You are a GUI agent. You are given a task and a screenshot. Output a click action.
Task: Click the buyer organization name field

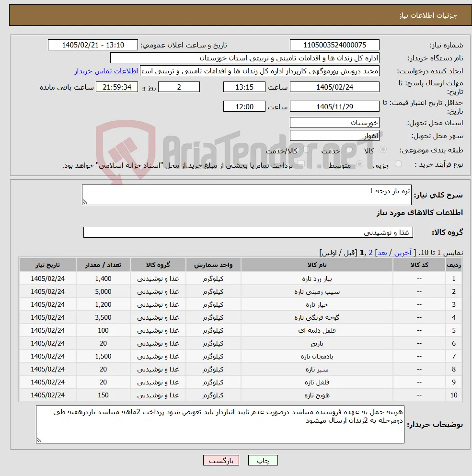(245, 58)
